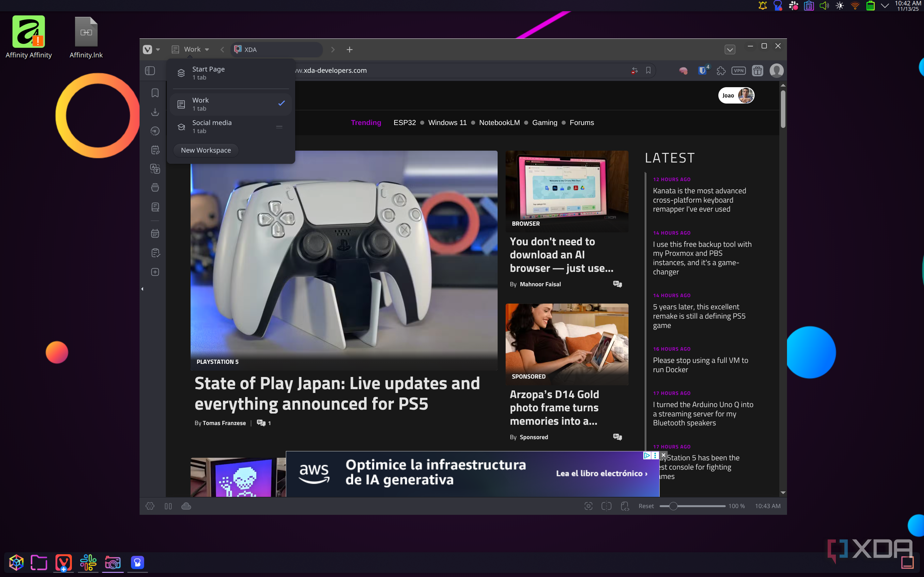Open the Vivaldi menu dropdown arrow
924x577 pixels.
click(x=158, y=50)
